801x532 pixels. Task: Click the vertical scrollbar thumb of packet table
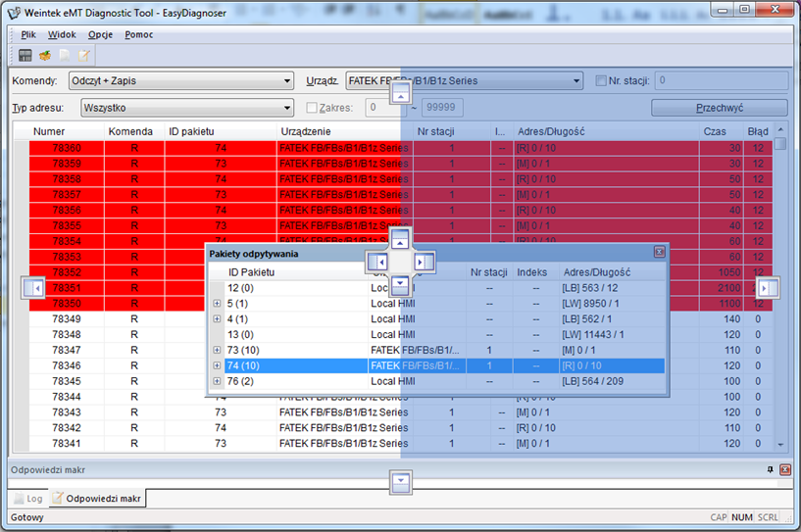780,143
